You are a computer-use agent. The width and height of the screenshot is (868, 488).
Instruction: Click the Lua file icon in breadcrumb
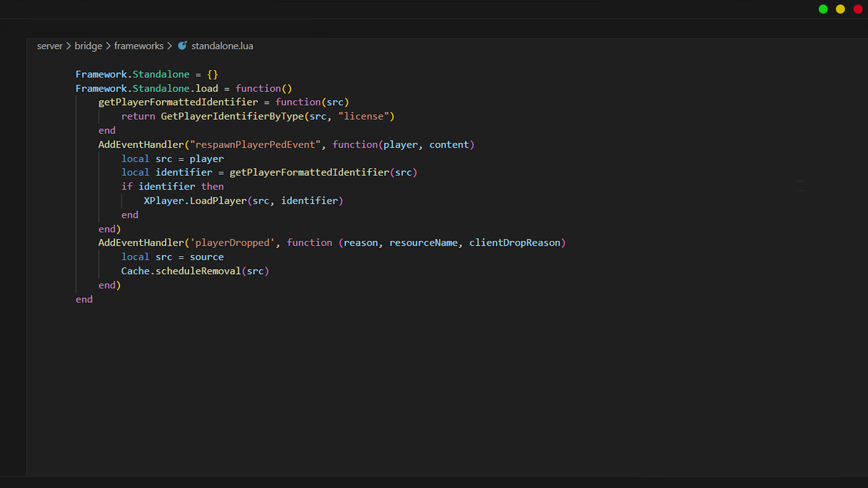[x=182, y=46]
